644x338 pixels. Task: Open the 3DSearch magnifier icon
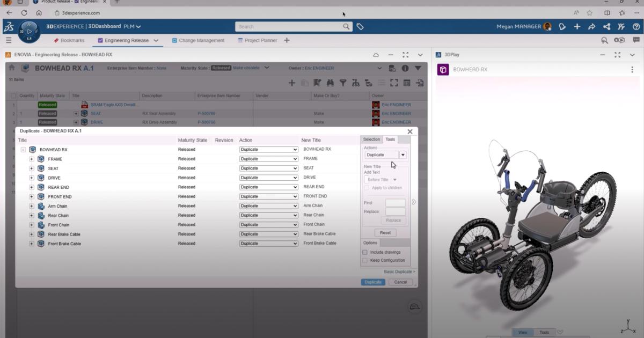click(603, 40)
